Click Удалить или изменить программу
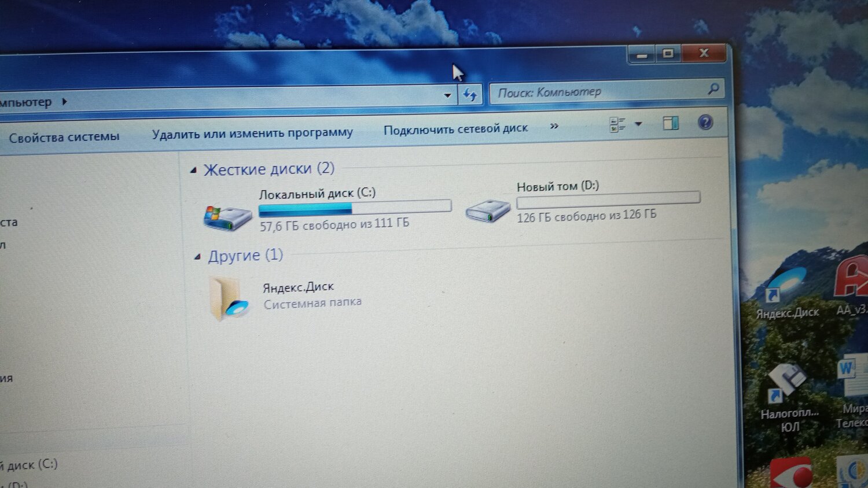 [252, 133]
